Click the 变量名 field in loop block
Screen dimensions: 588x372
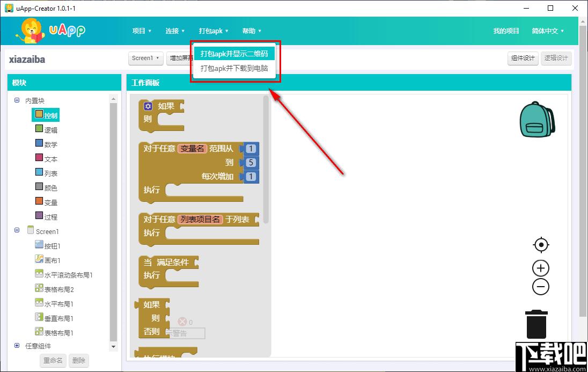[x=192, y=149]
